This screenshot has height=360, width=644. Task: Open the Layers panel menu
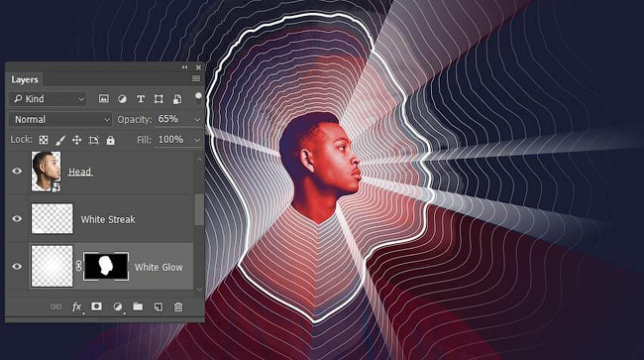[x=196, y=78]
